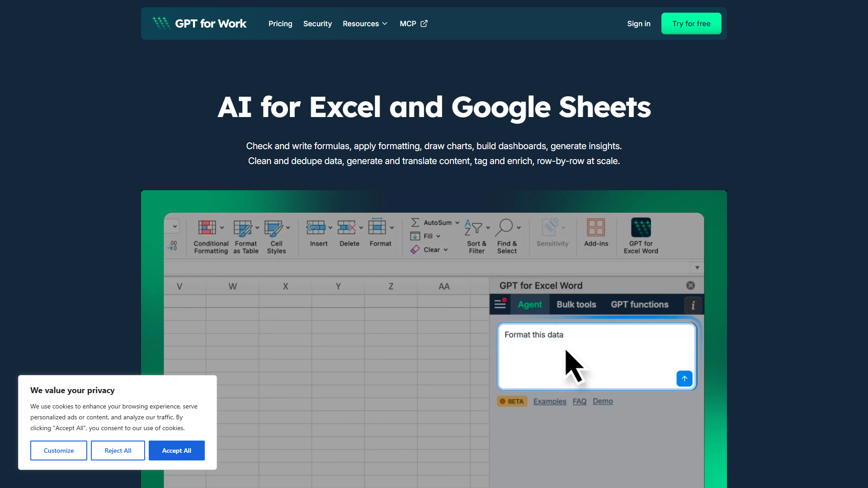Click the AutoSum sigma icon
868x488 pixels.
(x=415, y=222)
